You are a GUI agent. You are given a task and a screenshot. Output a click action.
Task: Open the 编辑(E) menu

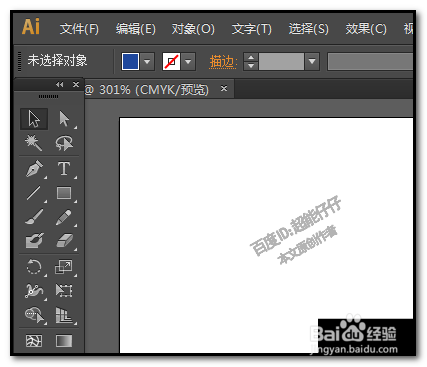pos(136,29)
